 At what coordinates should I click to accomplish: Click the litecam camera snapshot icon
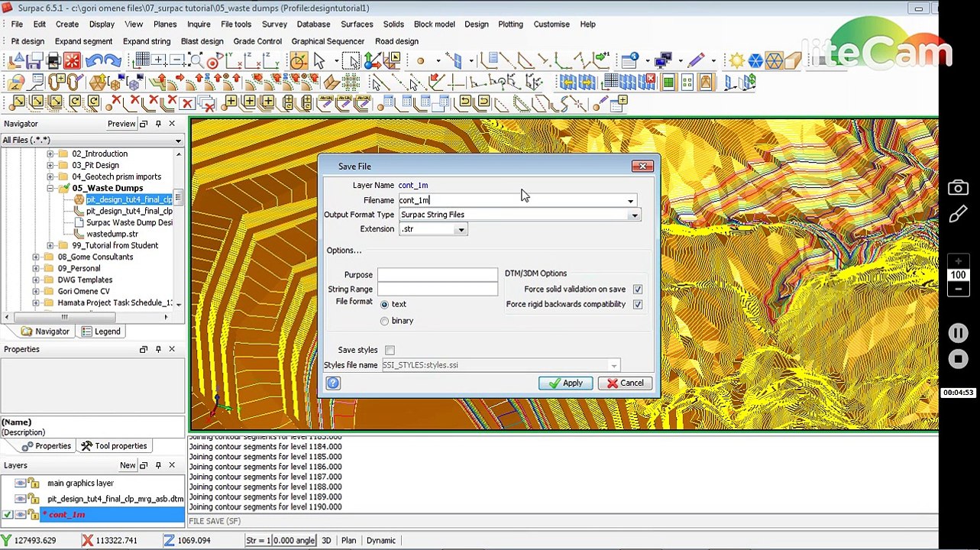coord(958,188)
